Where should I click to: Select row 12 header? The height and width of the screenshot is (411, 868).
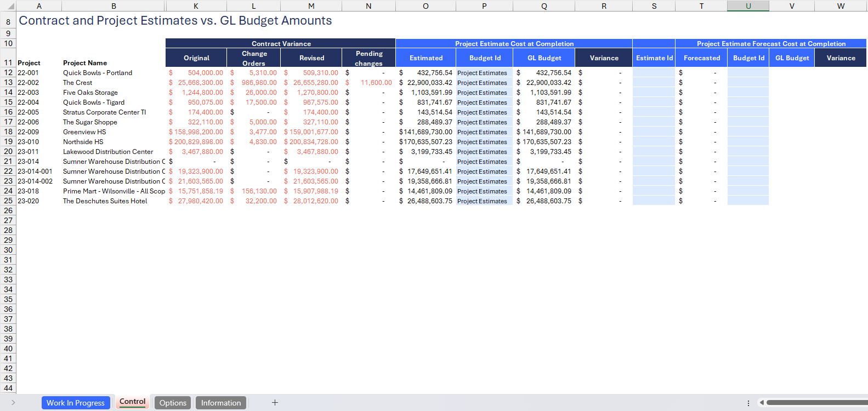(x=8, y=72)
